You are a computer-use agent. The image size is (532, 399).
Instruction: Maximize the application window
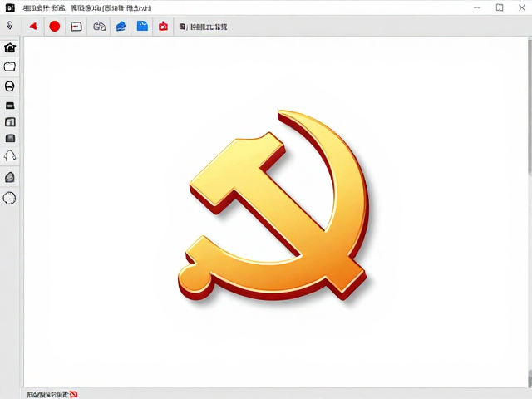pos(500,7)
